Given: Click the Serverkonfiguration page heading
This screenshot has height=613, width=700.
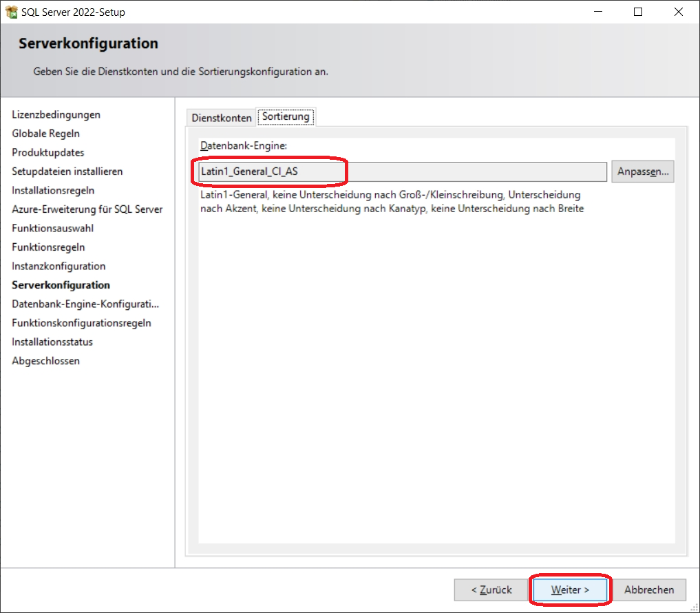Looking at the screenshot, I should point(88,43).
